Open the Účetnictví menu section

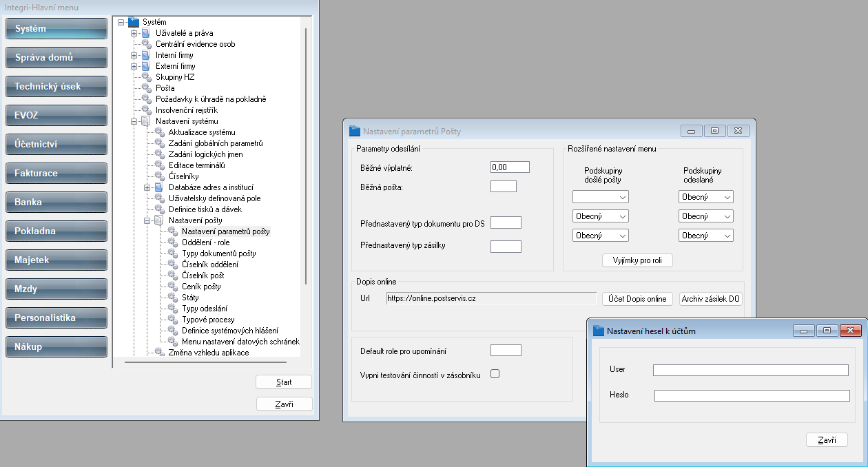coord(56,145)
